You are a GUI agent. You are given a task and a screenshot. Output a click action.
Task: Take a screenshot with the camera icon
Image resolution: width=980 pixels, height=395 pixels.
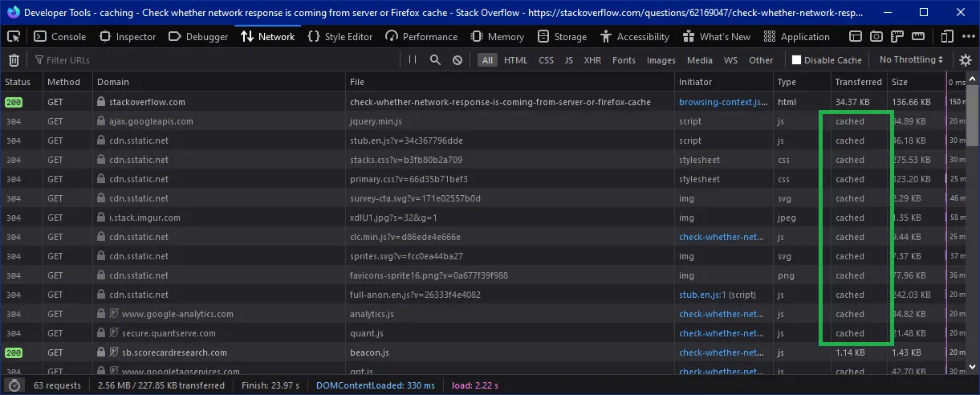[x=877, y=37]
